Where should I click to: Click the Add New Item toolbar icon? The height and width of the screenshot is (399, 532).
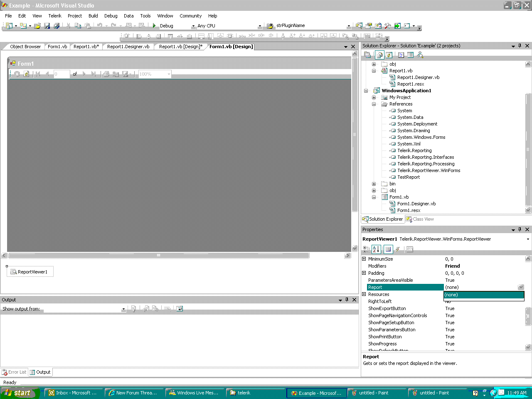(x=23, y=26)
